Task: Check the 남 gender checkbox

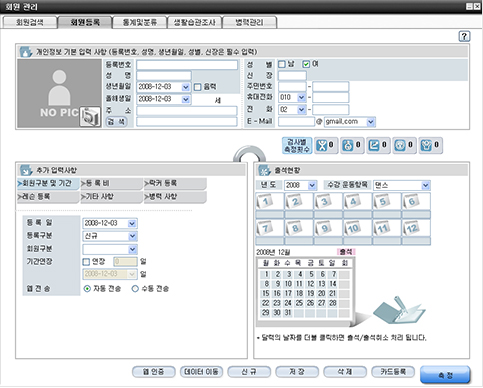Action: click(x=282, y=64)
